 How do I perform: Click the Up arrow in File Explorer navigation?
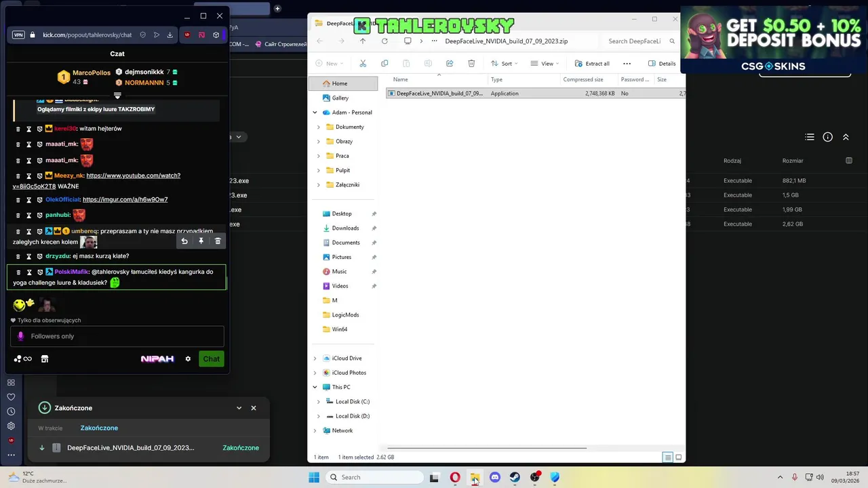tap(363, 41)
